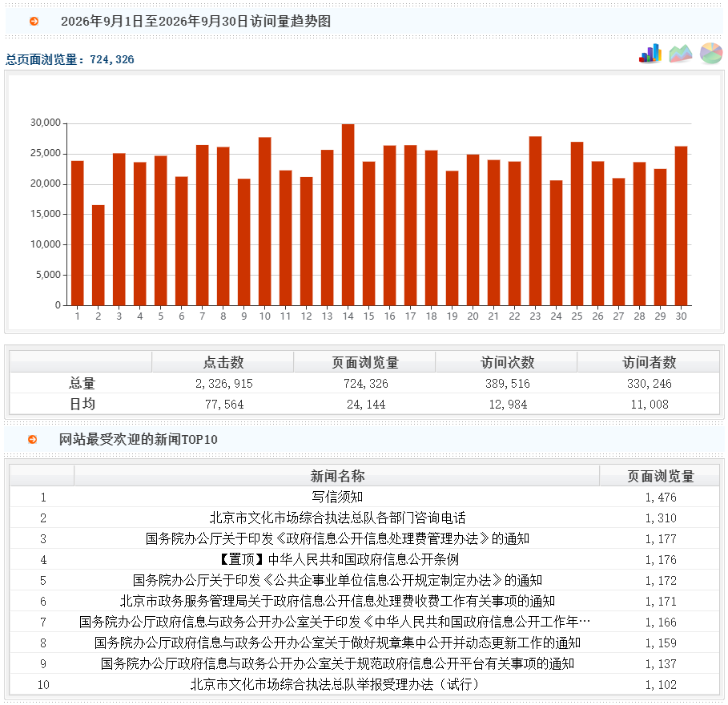Image resolution: width=728 pixels, height=705 pixels.
Task: Open 北京市文化市场综合执法总队各部门咨询电话 news
Action: pyautogui.click(x=337, y=518)
